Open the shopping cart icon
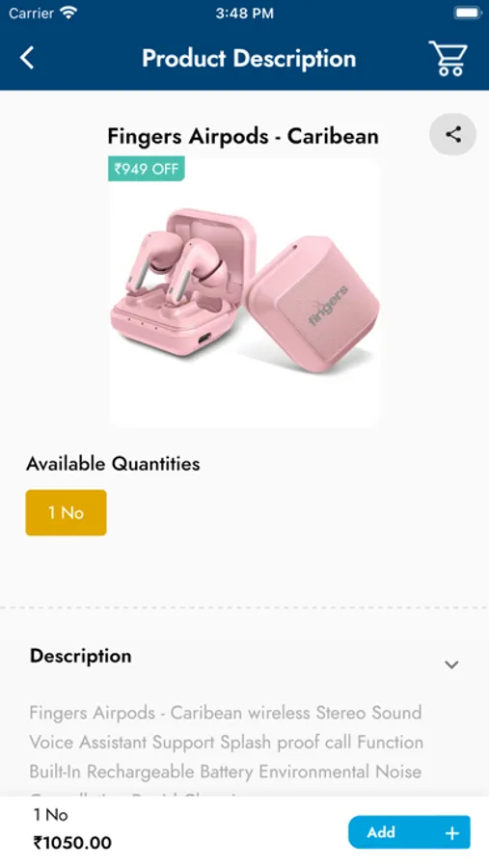Image resolution: width=489 pixels, height=868 pixels. 448,58
